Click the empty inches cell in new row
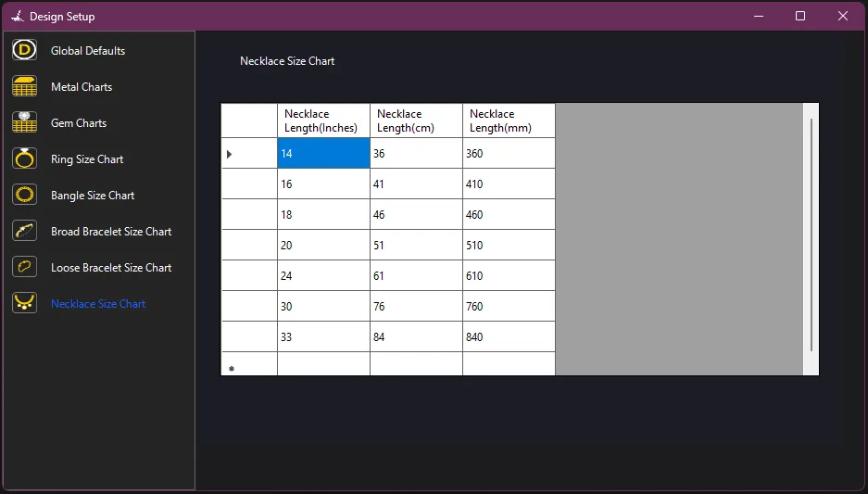 coord(323,364)
